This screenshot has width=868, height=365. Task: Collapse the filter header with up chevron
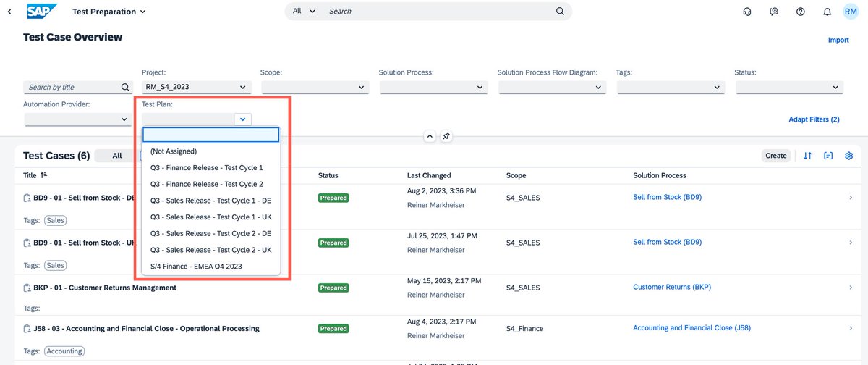pyautogui.click(x=429, y=136)
